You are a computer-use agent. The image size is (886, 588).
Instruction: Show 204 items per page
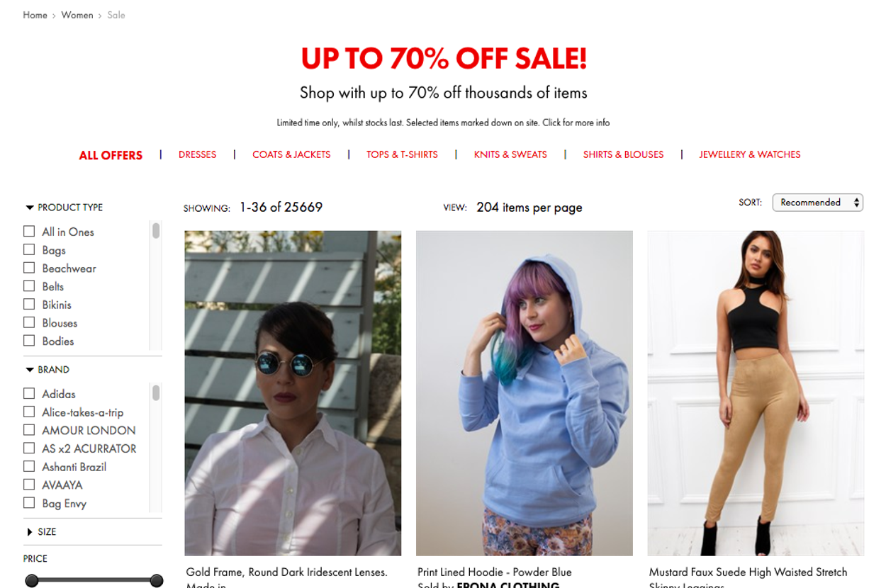tap(529, 208)
